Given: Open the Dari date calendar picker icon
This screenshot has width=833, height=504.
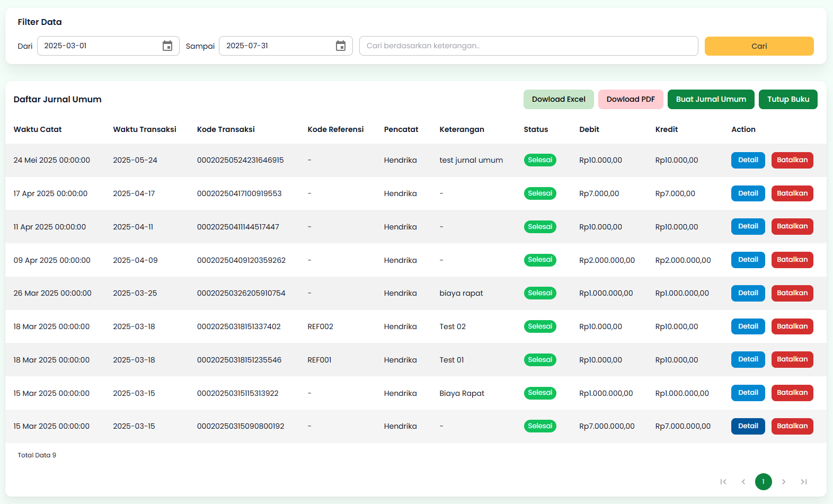Looking at the screenshot, I should pos(167,46).
